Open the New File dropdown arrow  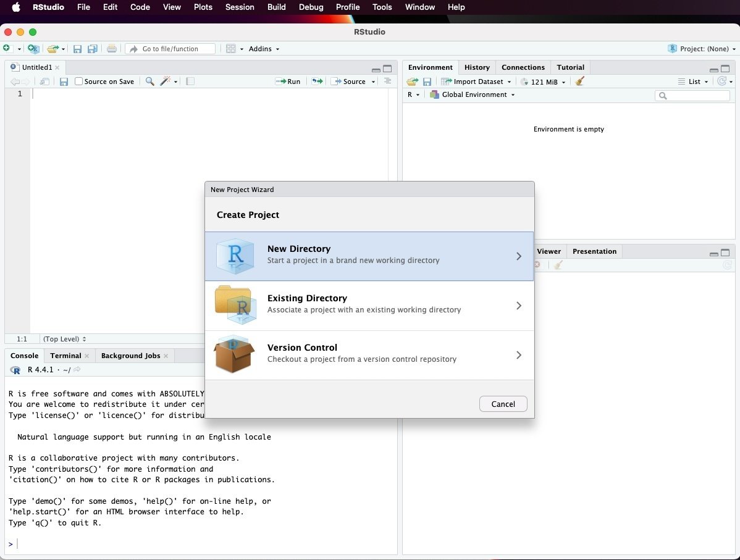(19, 49)
